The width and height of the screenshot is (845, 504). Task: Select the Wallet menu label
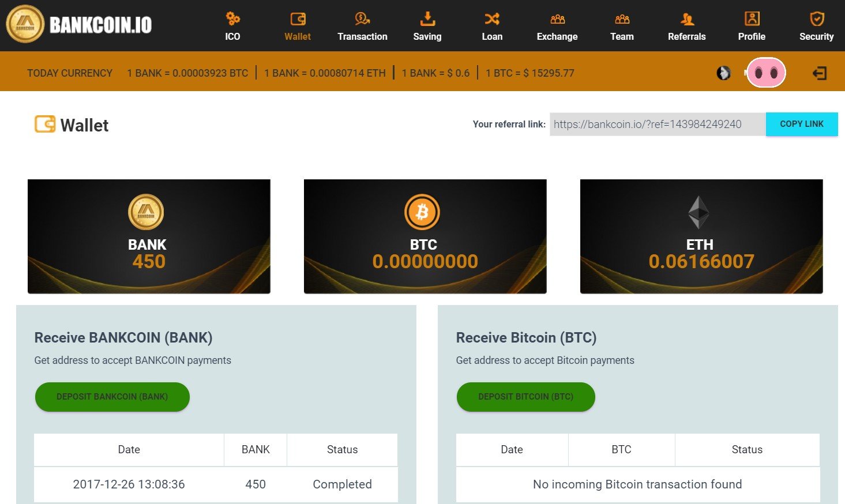(x=298, y=36)
